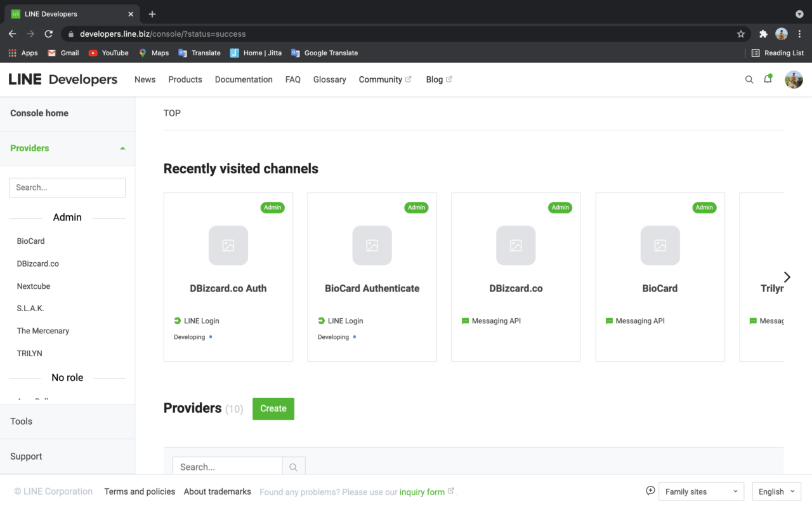Open Chrome extensions puzzle icon

(x=763, y=34)
